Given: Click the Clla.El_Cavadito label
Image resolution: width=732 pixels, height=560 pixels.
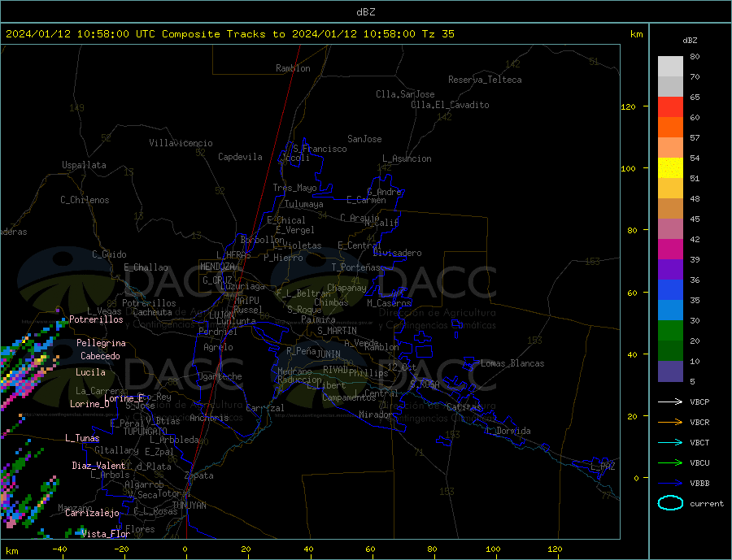Looking at the screenshot, I should [450, 105].
